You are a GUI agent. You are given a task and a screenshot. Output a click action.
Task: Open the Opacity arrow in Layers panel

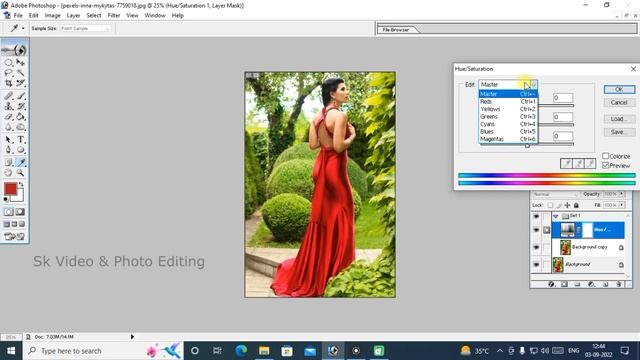pyautogui.click(x=622, y=194)
